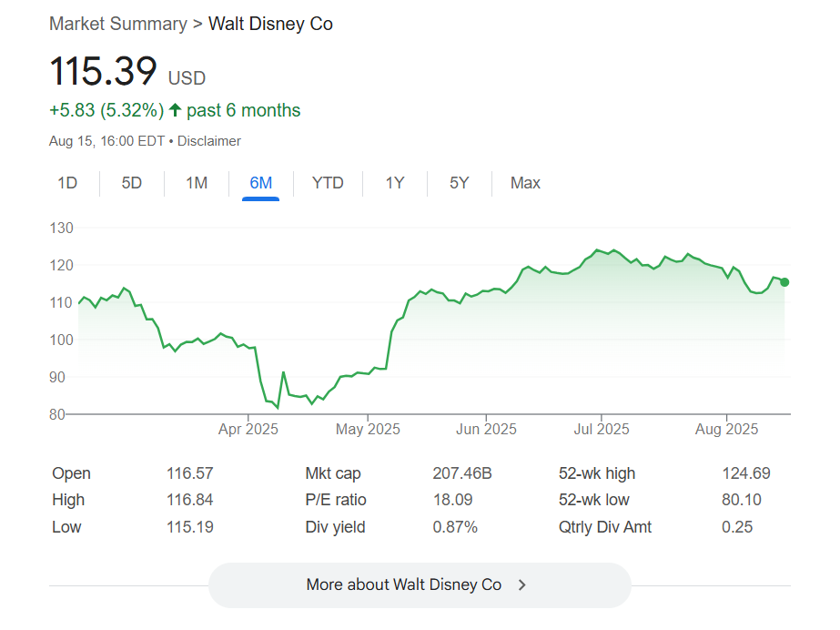The image size is (840, 630).
Task: Click the green up arrow beside past 6 months
Action: (175, 110)
